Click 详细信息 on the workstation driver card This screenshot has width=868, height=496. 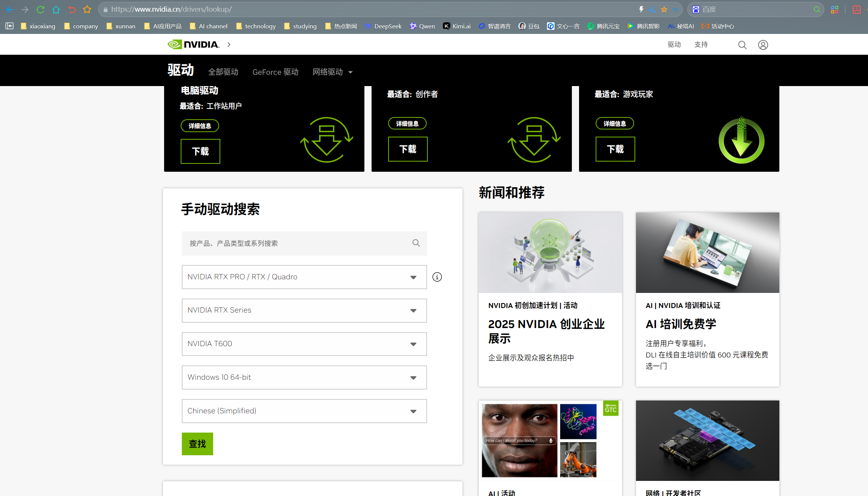pos(200,126)
